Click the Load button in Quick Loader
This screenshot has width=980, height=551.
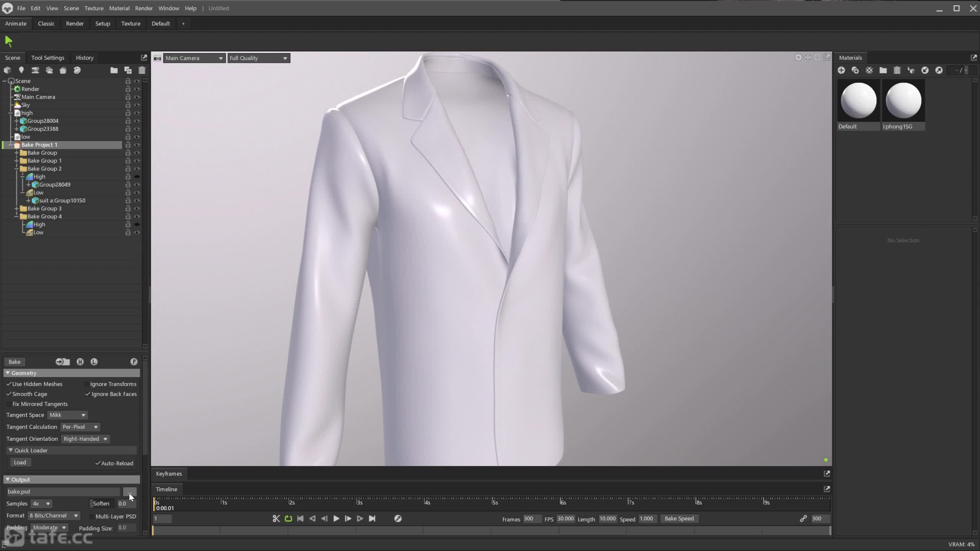(x=20, y=462)
